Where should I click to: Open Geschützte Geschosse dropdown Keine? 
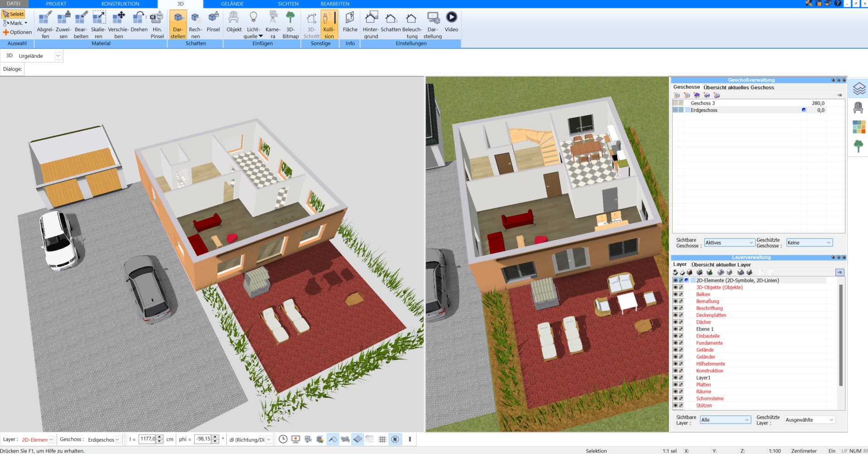(x=809, y=242)
